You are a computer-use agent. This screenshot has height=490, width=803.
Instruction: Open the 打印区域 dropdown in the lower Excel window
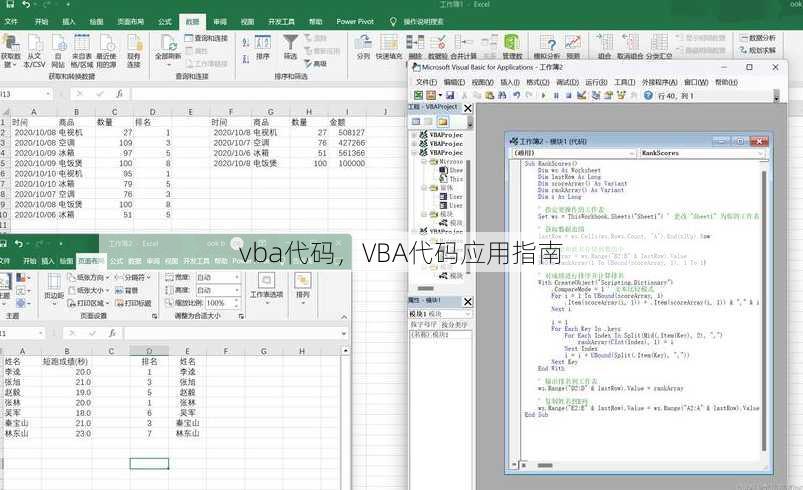pyautogui.click(x=89, y=303)
